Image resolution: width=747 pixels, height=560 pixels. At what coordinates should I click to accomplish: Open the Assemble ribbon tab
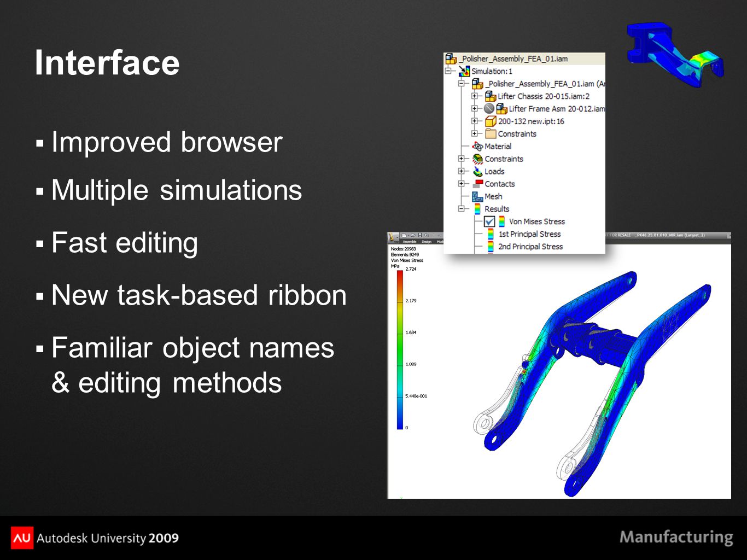pos(410,241)
